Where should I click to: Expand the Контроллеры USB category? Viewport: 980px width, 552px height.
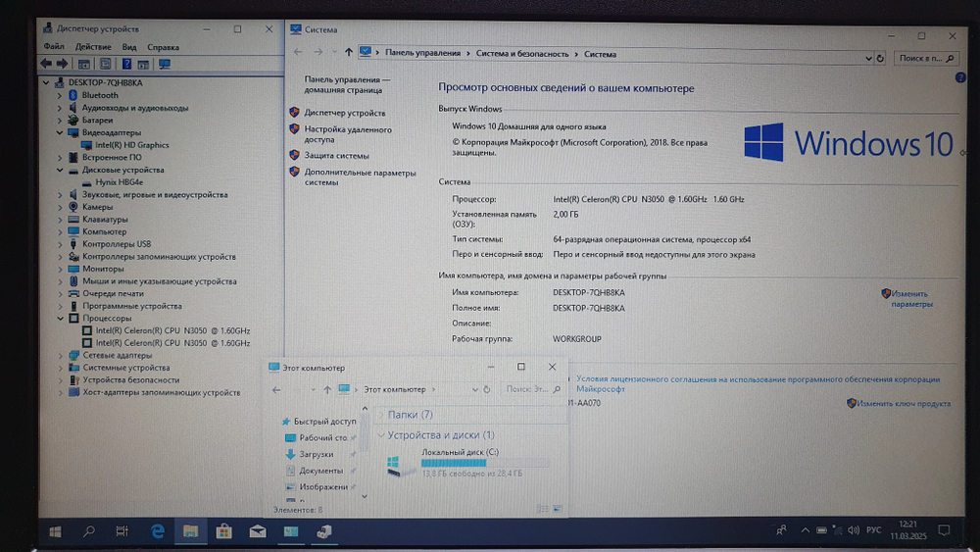click(x=60, y=244)
